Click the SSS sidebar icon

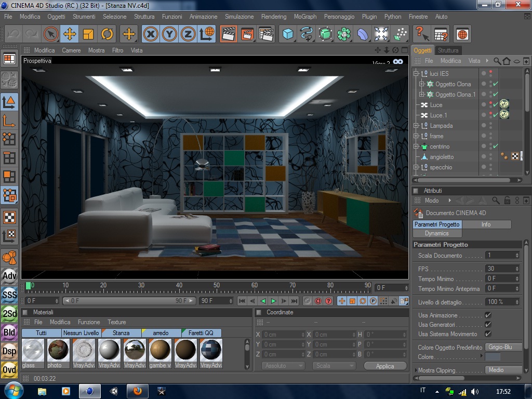(9, 295)
